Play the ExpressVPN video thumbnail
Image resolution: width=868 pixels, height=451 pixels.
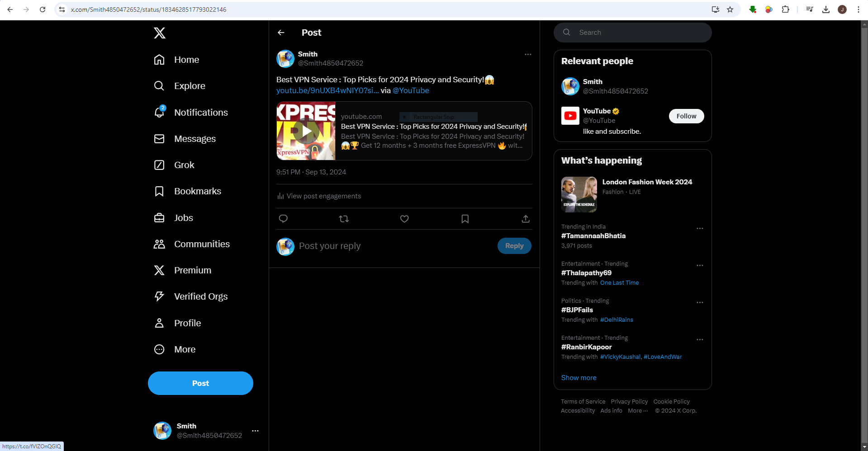[306, 131]
